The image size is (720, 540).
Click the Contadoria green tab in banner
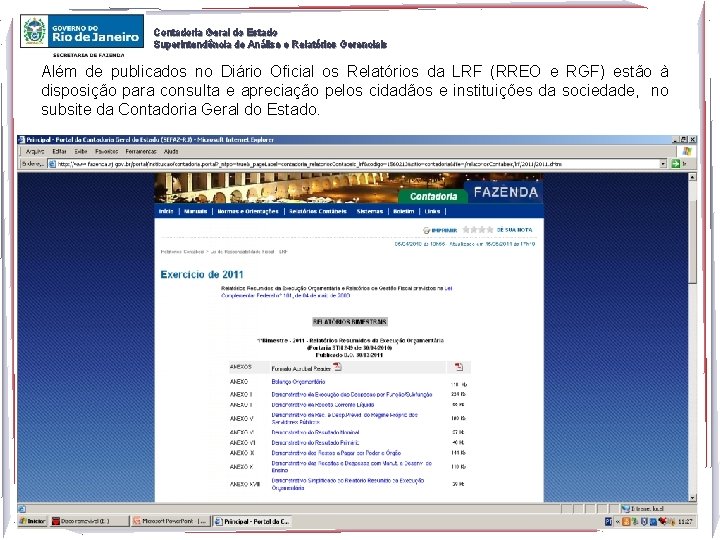tap(433, 197)
